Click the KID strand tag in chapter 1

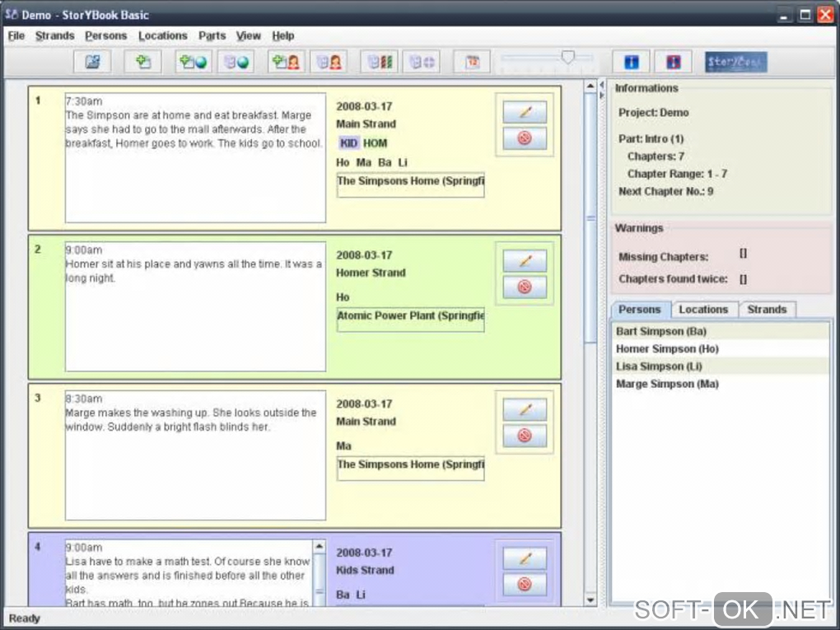tap(348, 143)
